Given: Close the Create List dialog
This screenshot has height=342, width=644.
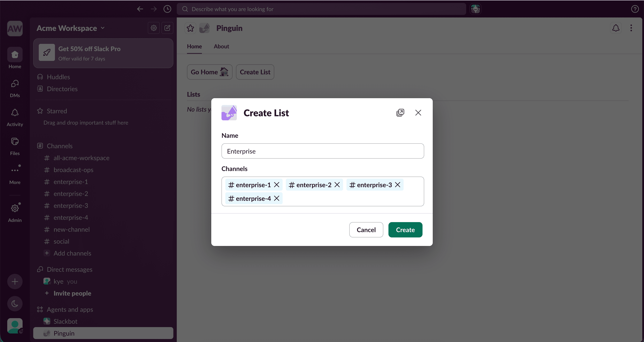Looking at the screenshot, I should click(418, 113).
